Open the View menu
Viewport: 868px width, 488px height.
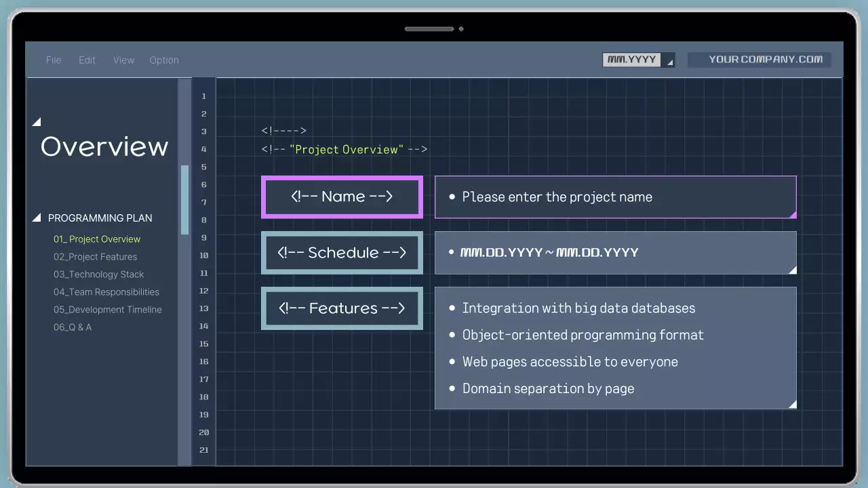[x=123, y=60]
